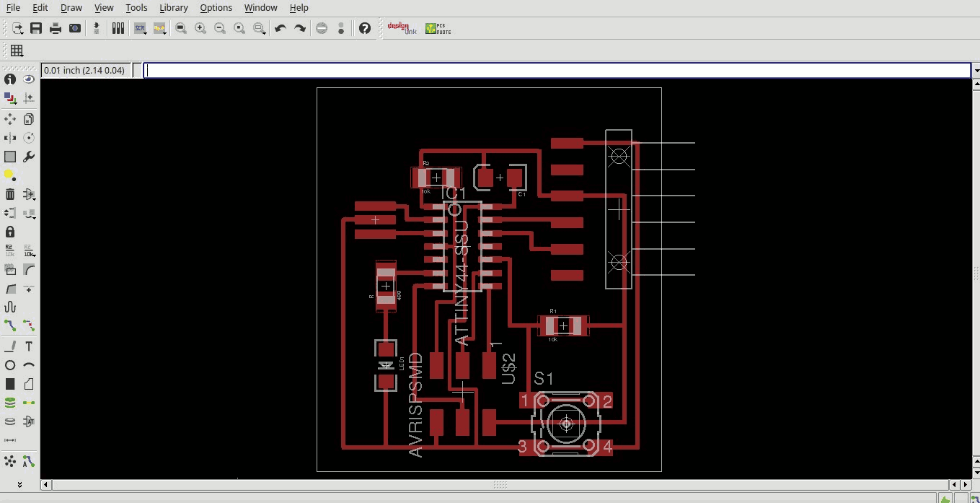Redo the action with the arrow
The height and width of the screenshot is (503, 980).
[x=300, y=28]
